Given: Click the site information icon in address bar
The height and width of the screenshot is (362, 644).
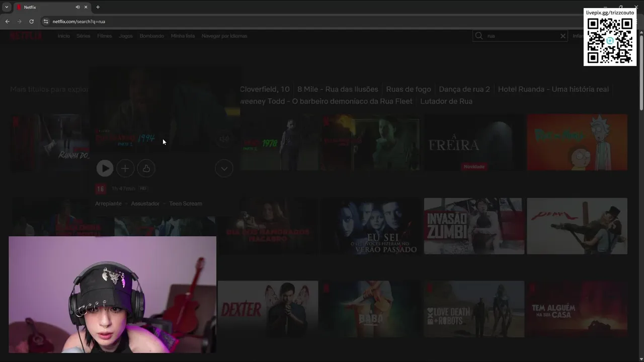Looking at the screenshot, I should (46, 22).
